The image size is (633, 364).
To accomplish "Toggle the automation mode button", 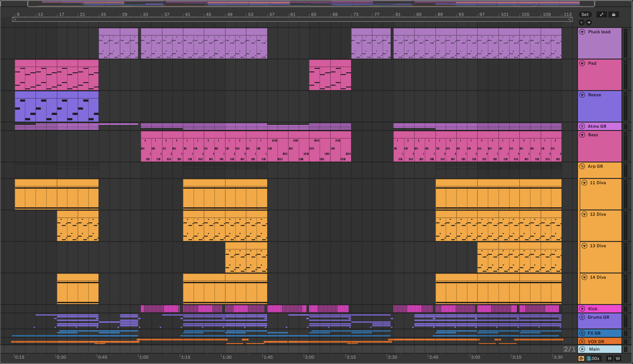I will (x=601, y=14).
